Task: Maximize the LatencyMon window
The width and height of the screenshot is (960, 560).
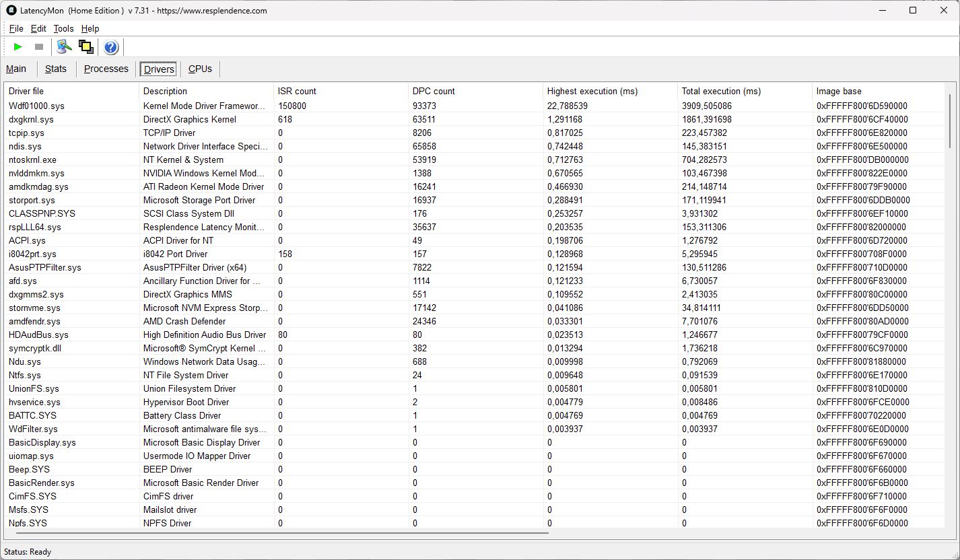Action: pos(912,10)
